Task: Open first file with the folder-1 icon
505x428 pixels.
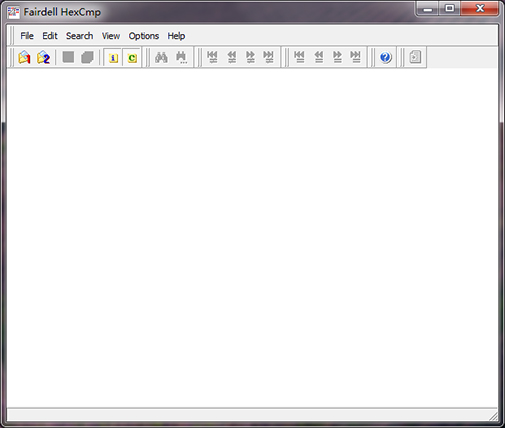Action: (24, 57)
